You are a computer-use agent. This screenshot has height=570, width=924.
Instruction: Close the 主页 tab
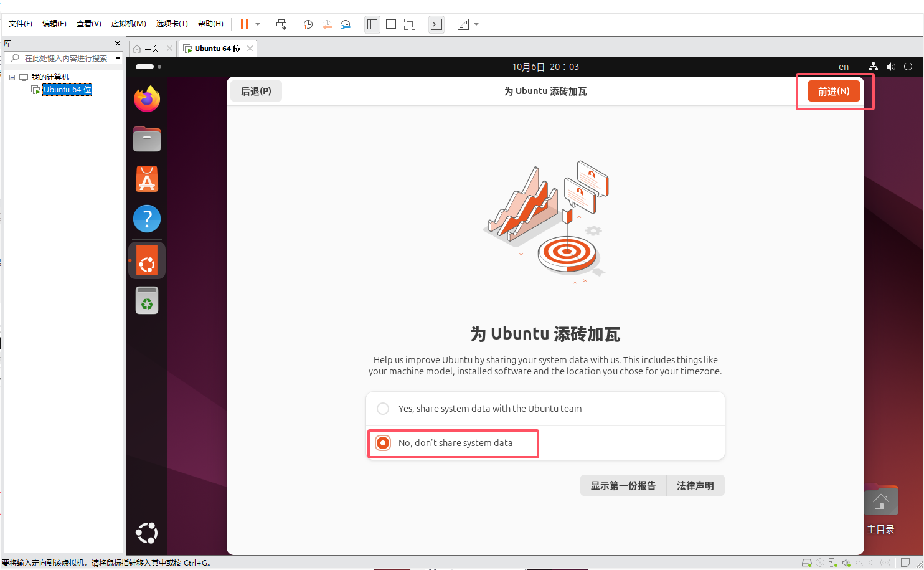[169, 49]
